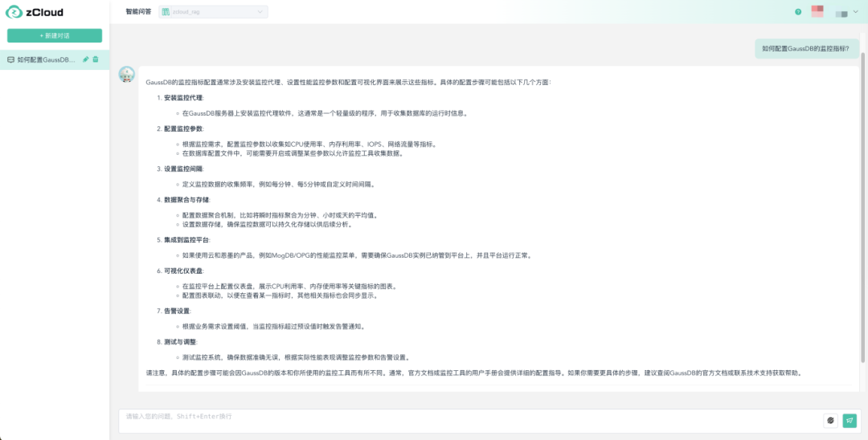Click the assistant robot avatar
Viewport: 868px width, 440px height.
tap(127, 74)
